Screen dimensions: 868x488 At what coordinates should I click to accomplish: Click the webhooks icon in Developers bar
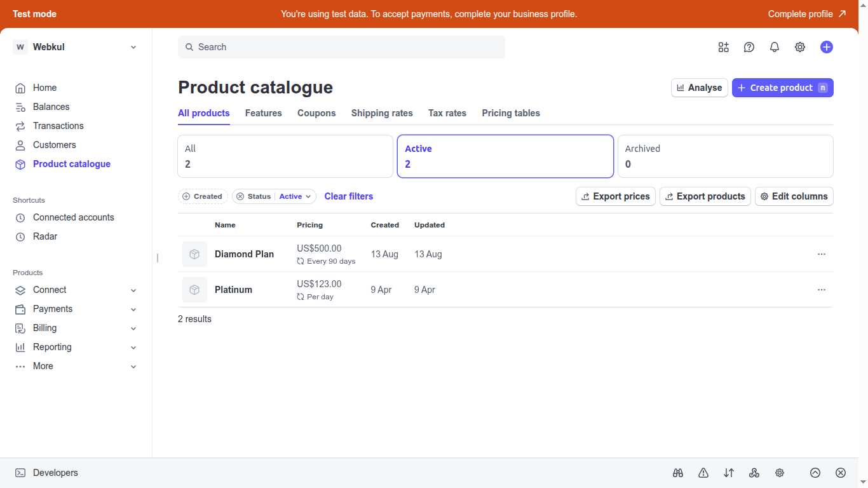[x=754, y=473]
